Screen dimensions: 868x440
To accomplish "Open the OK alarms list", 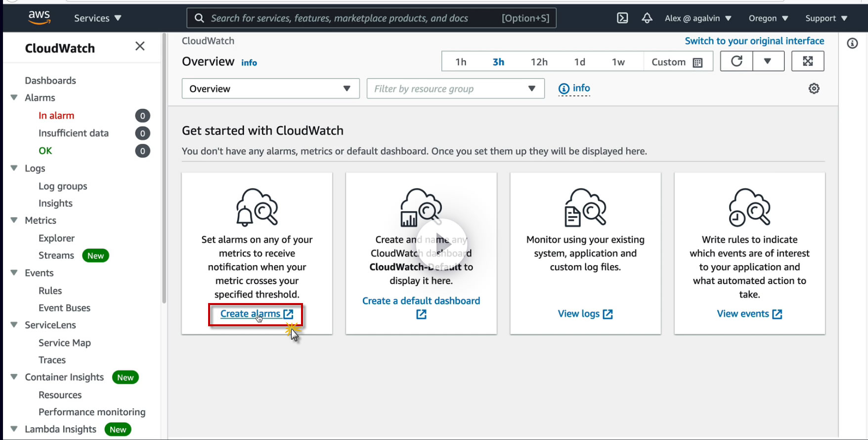I will (x=45, y=151).
